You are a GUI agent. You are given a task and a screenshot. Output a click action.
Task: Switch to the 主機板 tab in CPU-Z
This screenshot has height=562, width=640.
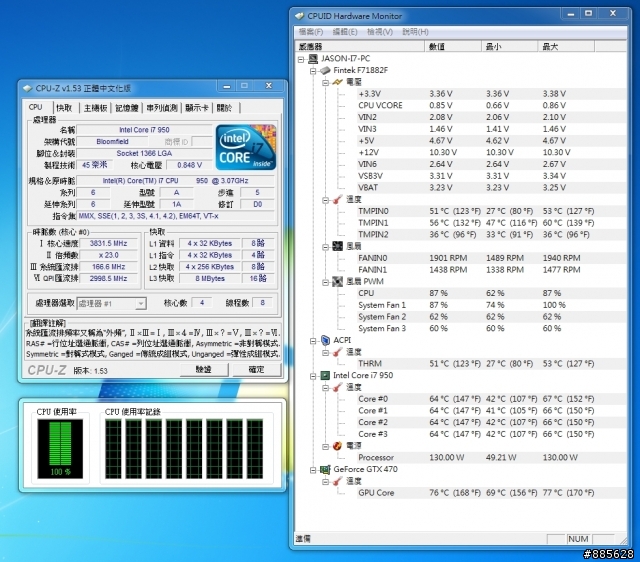(x=95, y=108)
